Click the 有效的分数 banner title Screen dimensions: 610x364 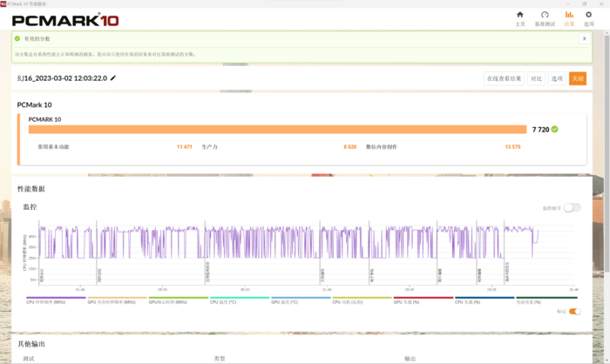37,38
